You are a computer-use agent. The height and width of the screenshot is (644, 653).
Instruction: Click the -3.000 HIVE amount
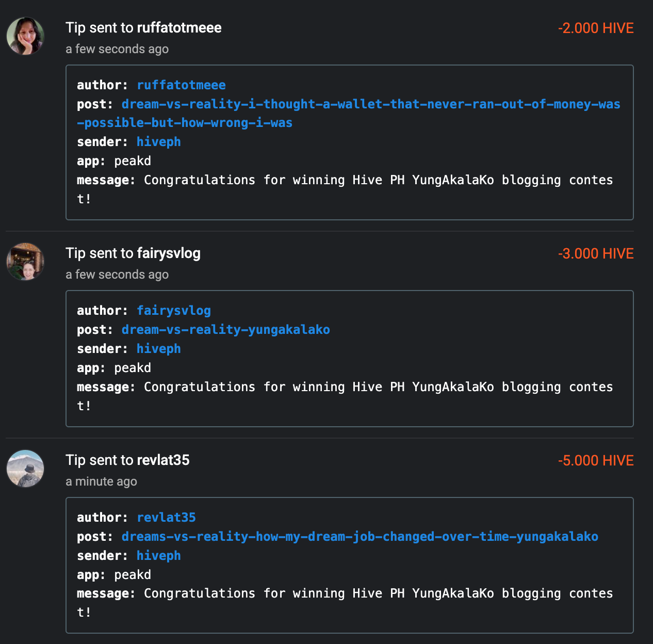tap(595, 254)
